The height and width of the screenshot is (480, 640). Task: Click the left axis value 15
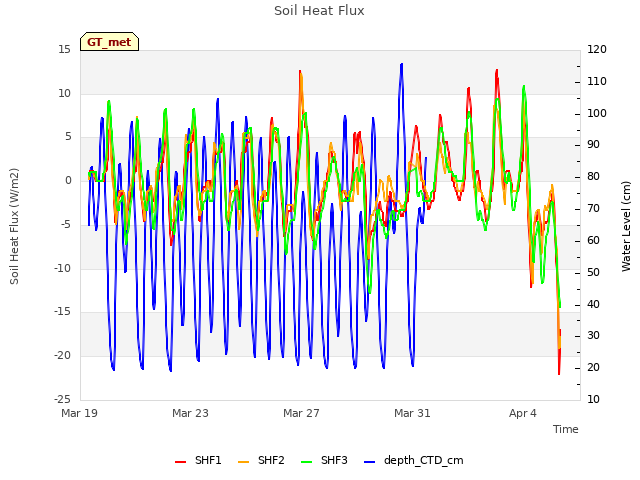click(64, 50)
